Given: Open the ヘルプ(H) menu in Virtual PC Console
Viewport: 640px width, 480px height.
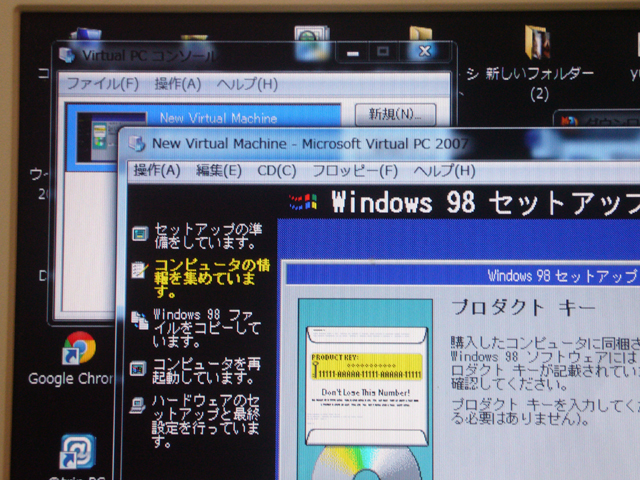Looking at the screenshot, I should coord(247,84).
